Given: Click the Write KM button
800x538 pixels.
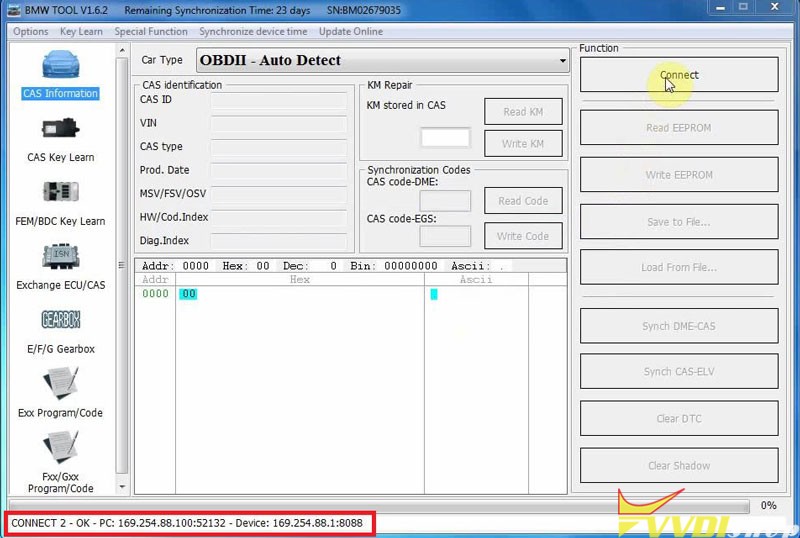Looking at the screenshot, I should point(523,143).
